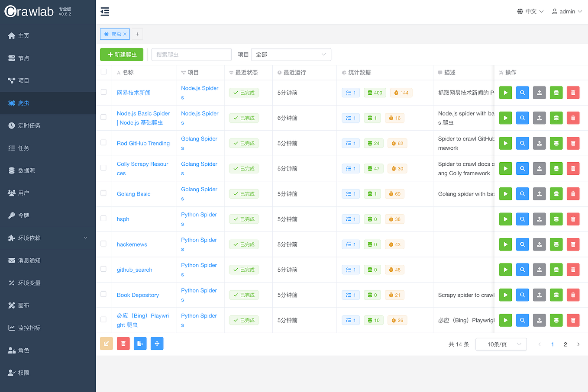This screenshot has height=392, width=588.
Task: Check the checkbox next to Colly Scrapy Resources
Action: 103,168
